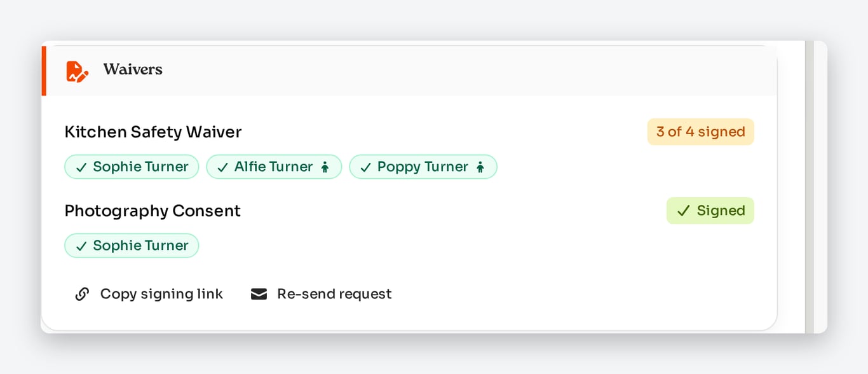Click checkmark on Photography Consent Sophie Turner chip
Screen dimensions: 868x374
click(x=81, y=246)
